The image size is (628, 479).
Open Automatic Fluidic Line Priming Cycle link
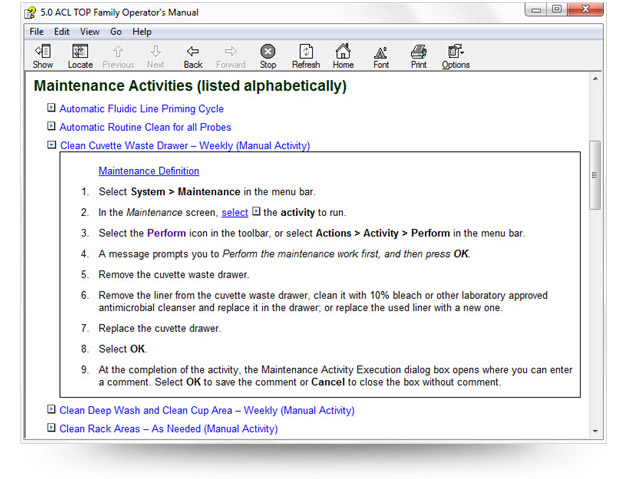(141, 109)
